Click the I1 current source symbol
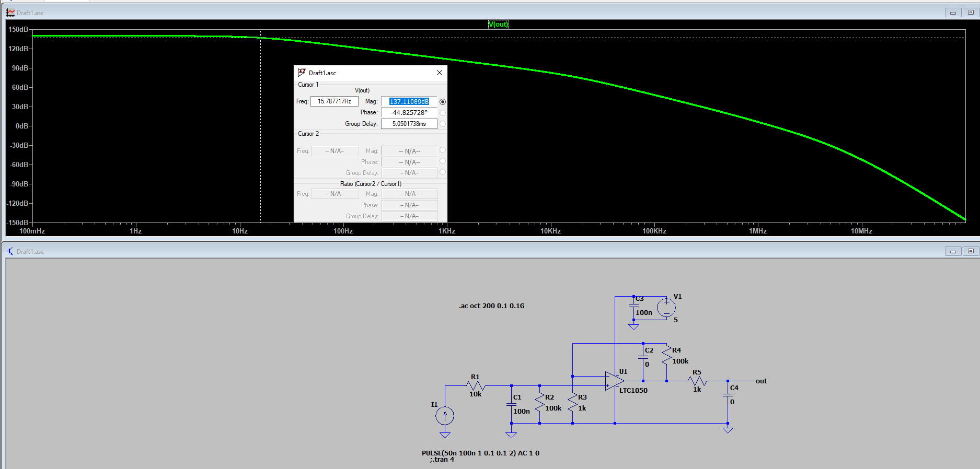This screenshot has height=469, width=980. click(x=445, y=416)
